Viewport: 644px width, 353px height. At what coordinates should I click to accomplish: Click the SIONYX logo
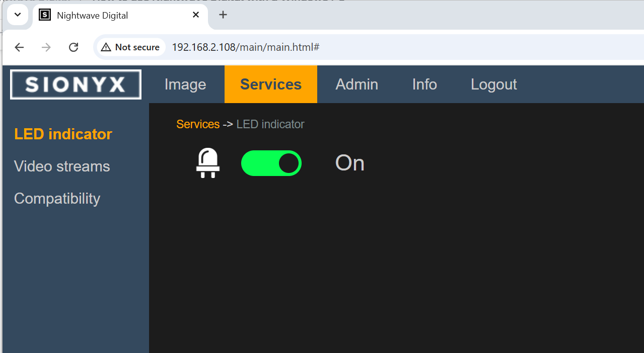click(x=76, y=84)
